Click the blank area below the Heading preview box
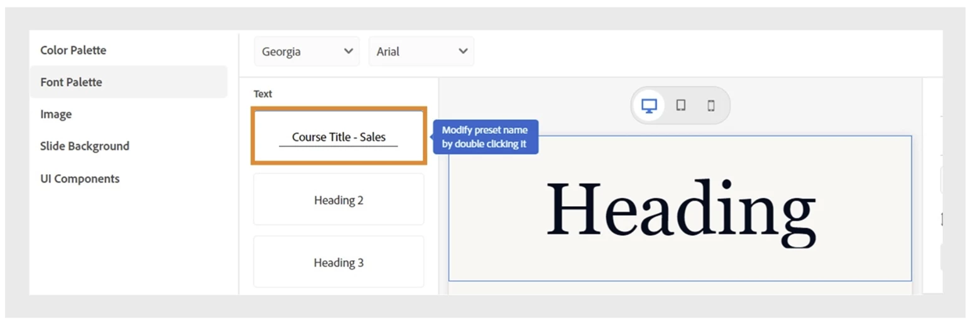 pos(680,288)
